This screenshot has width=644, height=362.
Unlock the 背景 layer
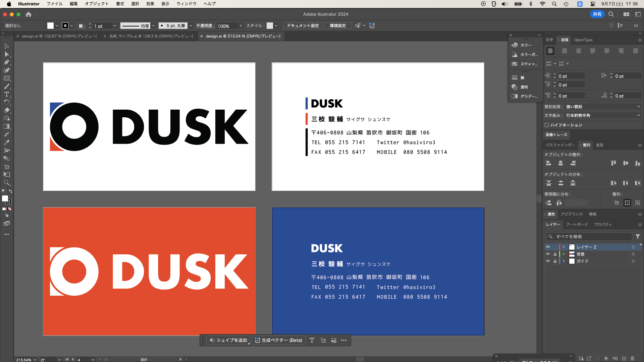click(555, 254)
